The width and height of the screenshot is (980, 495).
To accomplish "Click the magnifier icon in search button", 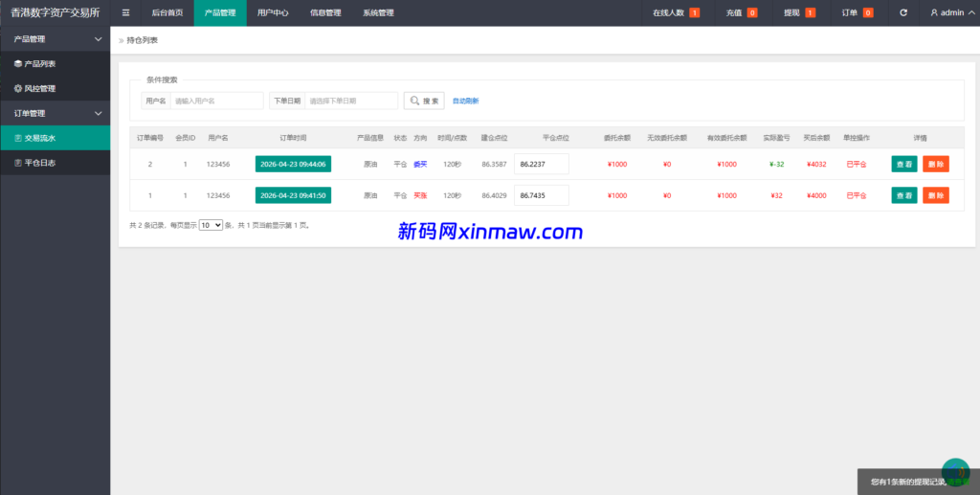I will pyautogui.click(x=415, y=101).
